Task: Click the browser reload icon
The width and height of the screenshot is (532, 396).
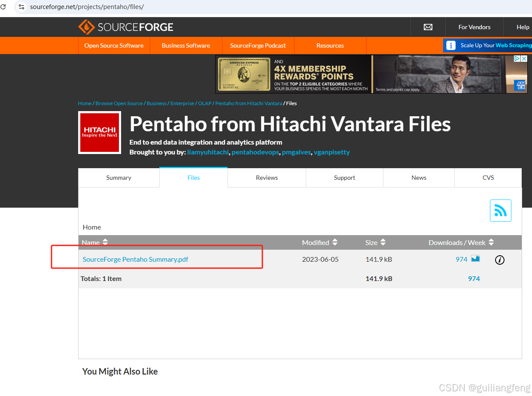Action: pos(3,7)
